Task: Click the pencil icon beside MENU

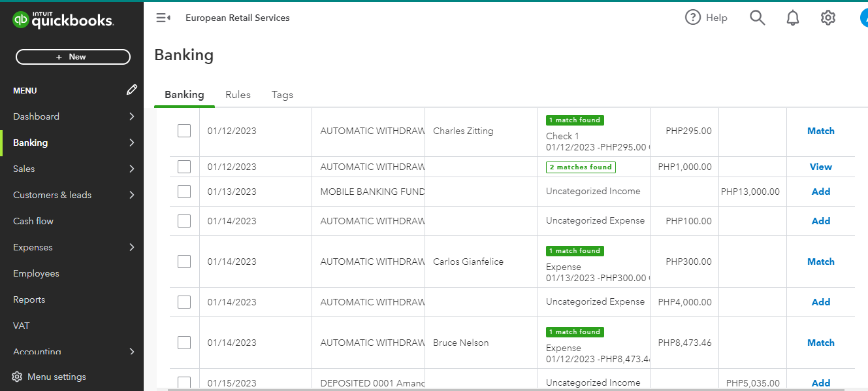Action: tap(132, 90)
